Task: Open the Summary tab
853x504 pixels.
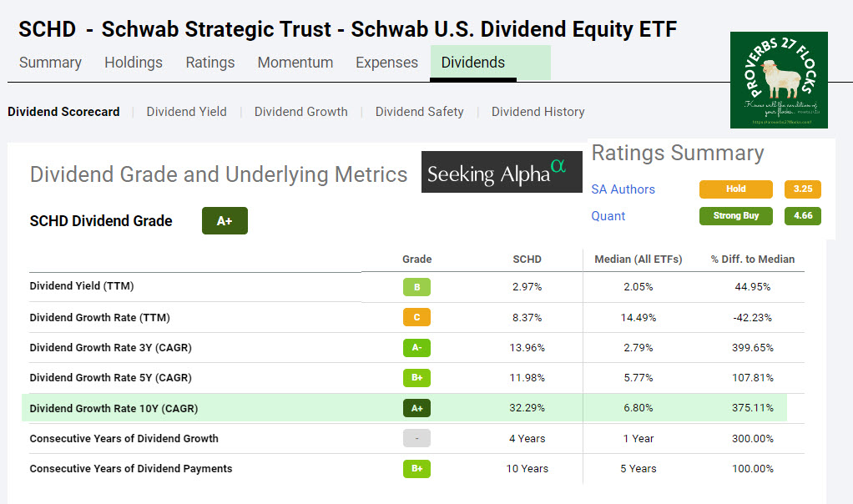Action: (50, 63)
